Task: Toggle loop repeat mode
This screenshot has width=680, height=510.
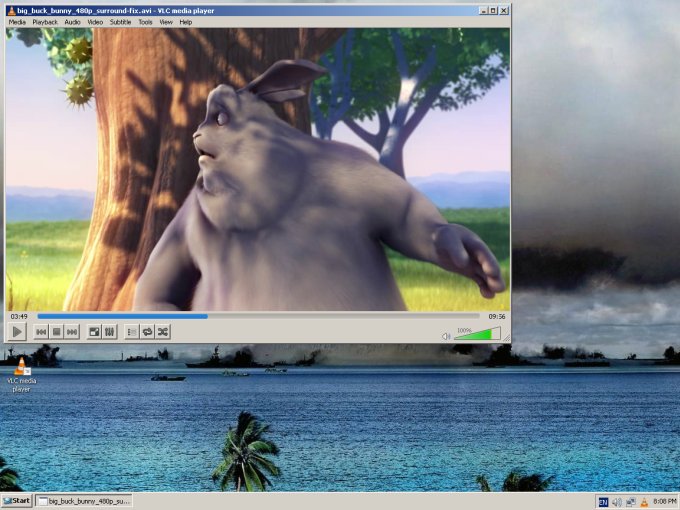Action: 147,332
